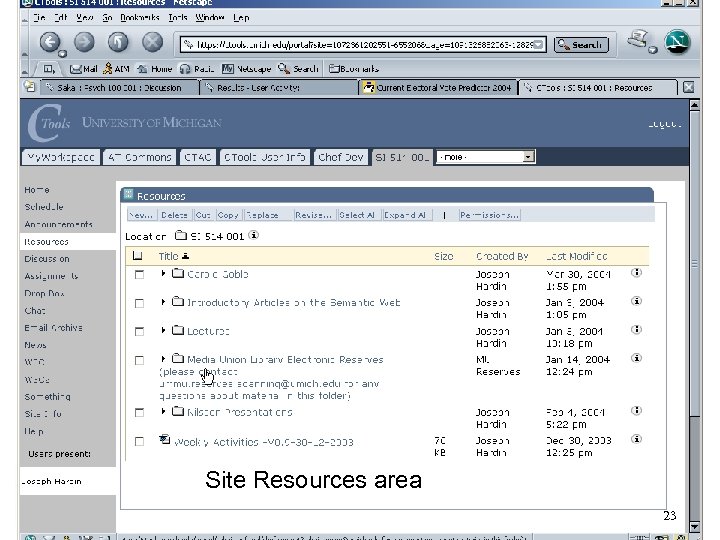Open Mail from the personal toolbar
This screenshot has height=540, width=720.
point(83,69)
